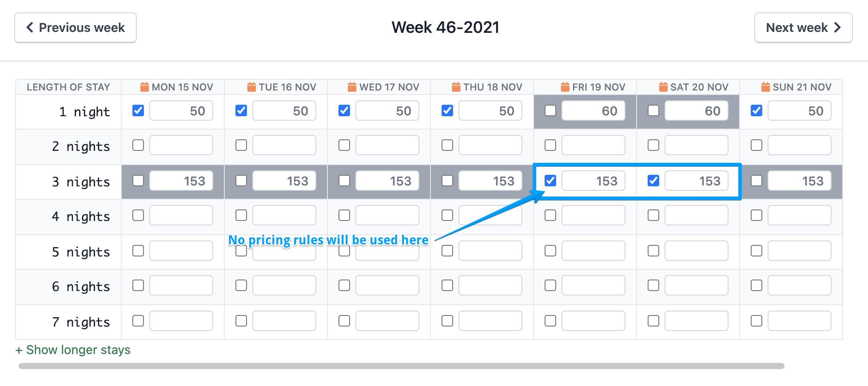868x386 pixels.
Task: Select the empty 7 nights field for Thursday
Action: (x=490, y=321)
